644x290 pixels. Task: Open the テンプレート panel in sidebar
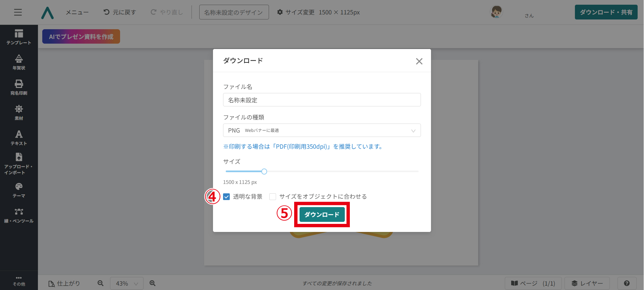(x=19, y=37)
